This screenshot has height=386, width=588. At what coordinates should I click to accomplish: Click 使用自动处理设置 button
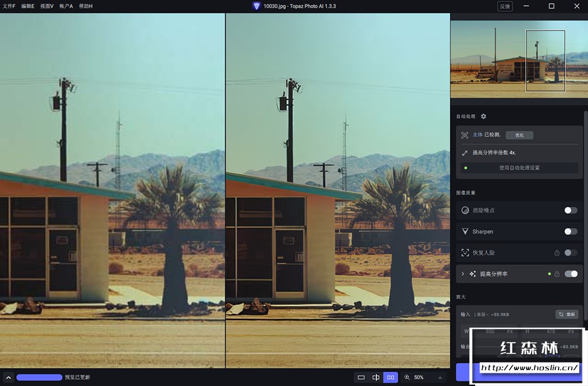click(x=520, y=168)
